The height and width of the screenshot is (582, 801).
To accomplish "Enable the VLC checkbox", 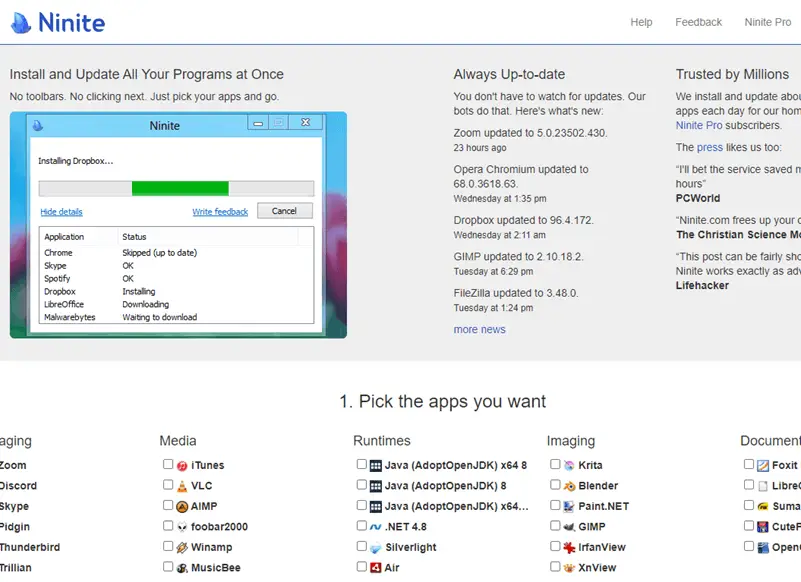I will pos(168,484).
